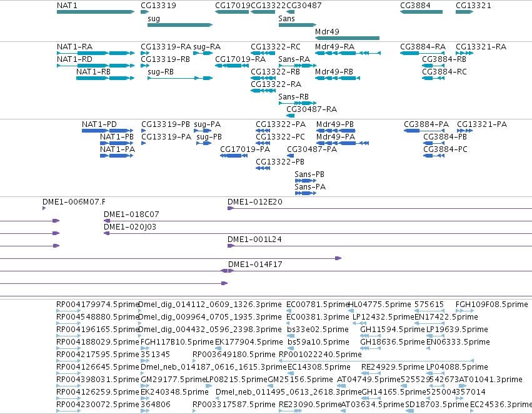532x414 pixels.
Task: Select the sug-RB transcript line
Action: coord(180,78)
